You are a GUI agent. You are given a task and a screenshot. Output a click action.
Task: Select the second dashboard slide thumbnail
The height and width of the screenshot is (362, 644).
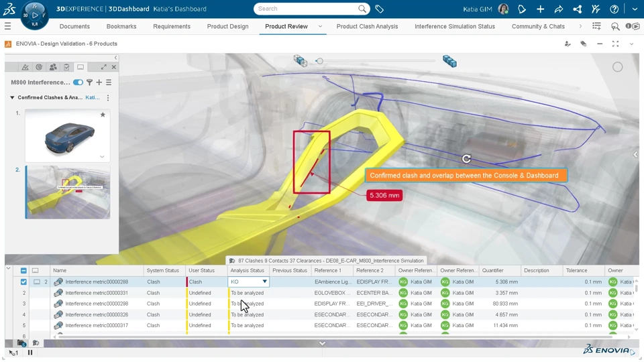tap(68, 192)
